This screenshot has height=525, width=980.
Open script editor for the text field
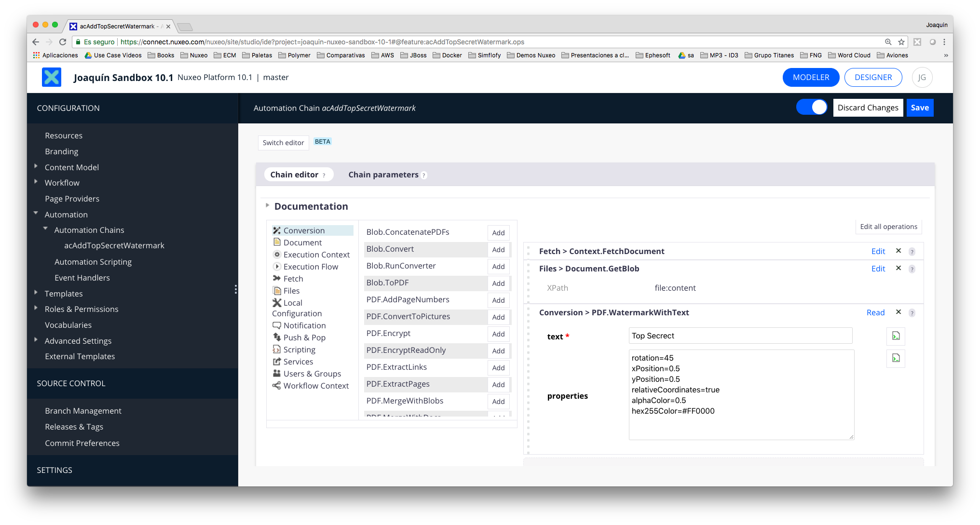pos(896,336)
